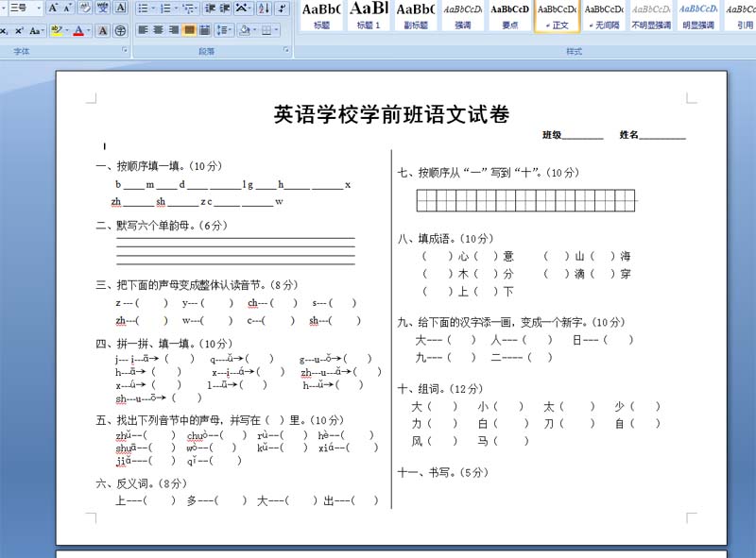Image resolution: width=756 pixels, height=558 pixels.
Task: Apply the 标题 1 style
Action: pyautogui.click(x=369, y=16)
